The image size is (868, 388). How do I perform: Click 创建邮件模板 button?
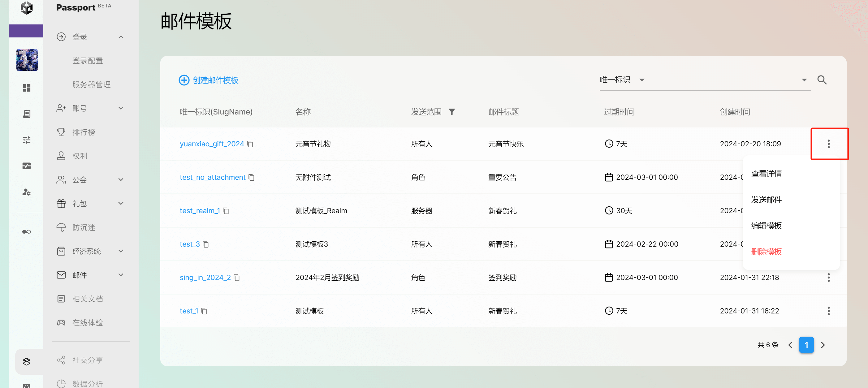[209, 80]
